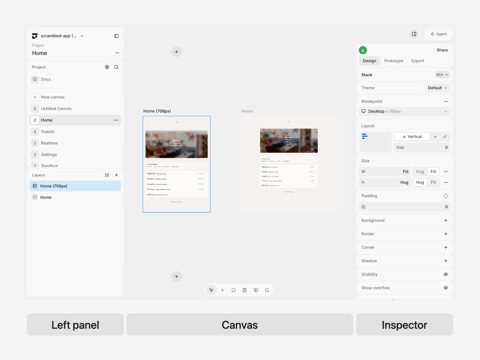The image size is (480, 360).
Task: Open the Sandbox canvas
Action: (75, 165)
